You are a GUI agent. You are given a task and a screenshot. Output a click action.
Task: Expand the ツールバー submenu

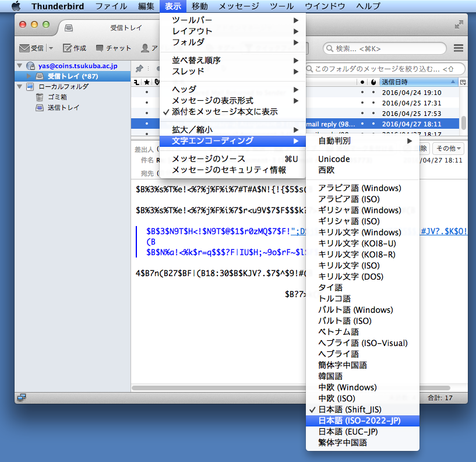coord(232,20)
